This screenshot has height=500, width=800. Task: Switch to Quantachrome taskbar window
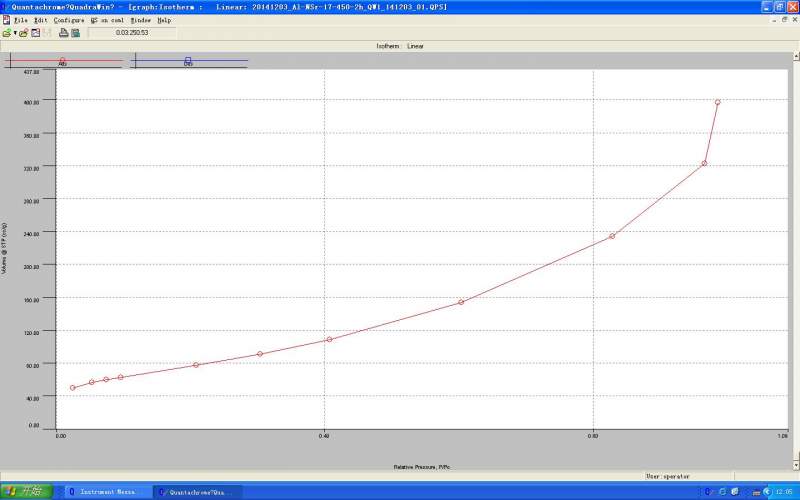click(x=198, y=492)
